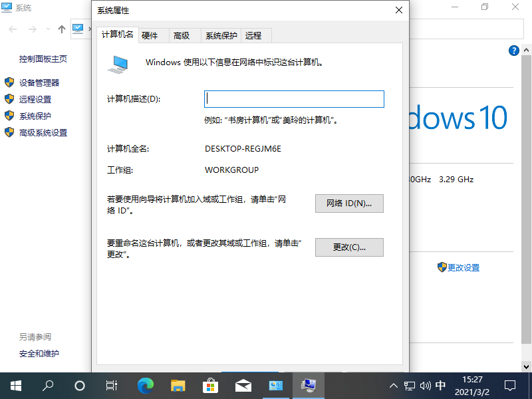532x399 pixels.
Task: Click the volume icon in the system tray
Action: (425, 386)
